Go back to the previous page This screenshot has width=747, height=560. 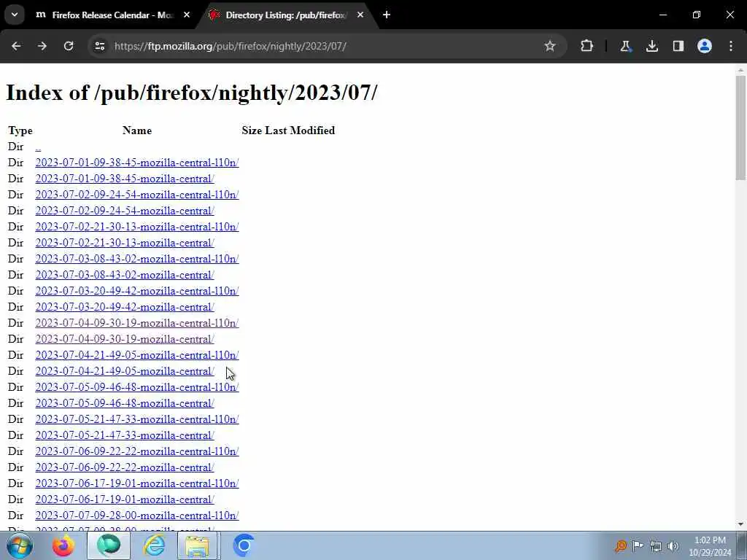[x=16, y=46]
